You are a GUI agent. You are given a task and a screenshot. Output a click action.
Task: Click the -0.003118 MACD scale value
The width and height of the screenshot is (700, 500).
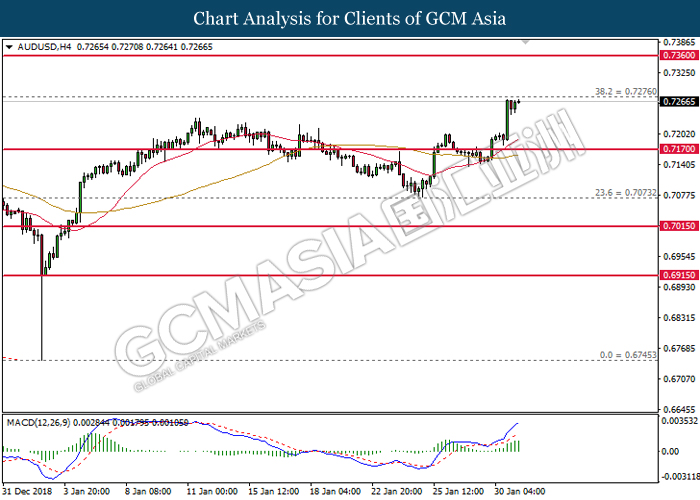click(680, 476)
